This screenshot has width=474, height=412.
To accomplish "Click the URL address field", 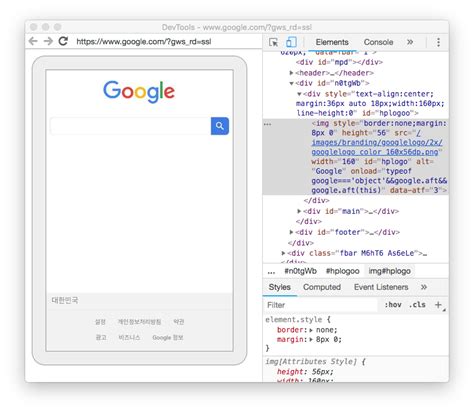I will (x=144, y=42).
